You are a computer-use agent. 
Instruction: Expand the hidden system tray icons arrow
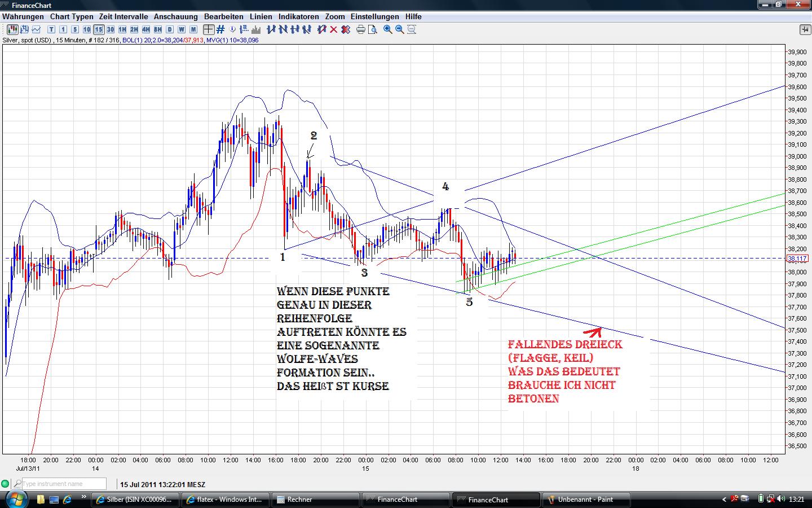click(x=724, y=499)
